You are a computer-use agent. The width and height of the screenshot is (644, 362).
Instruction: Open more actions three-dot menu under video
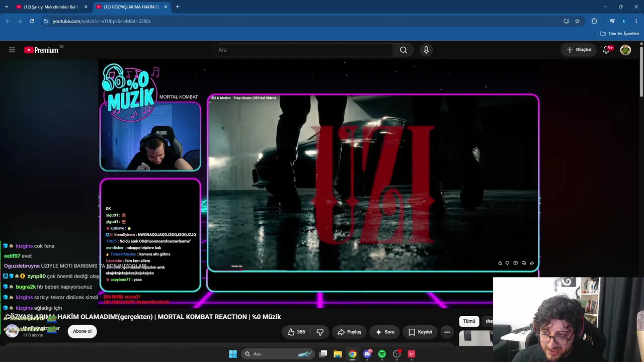coord(447,332)
